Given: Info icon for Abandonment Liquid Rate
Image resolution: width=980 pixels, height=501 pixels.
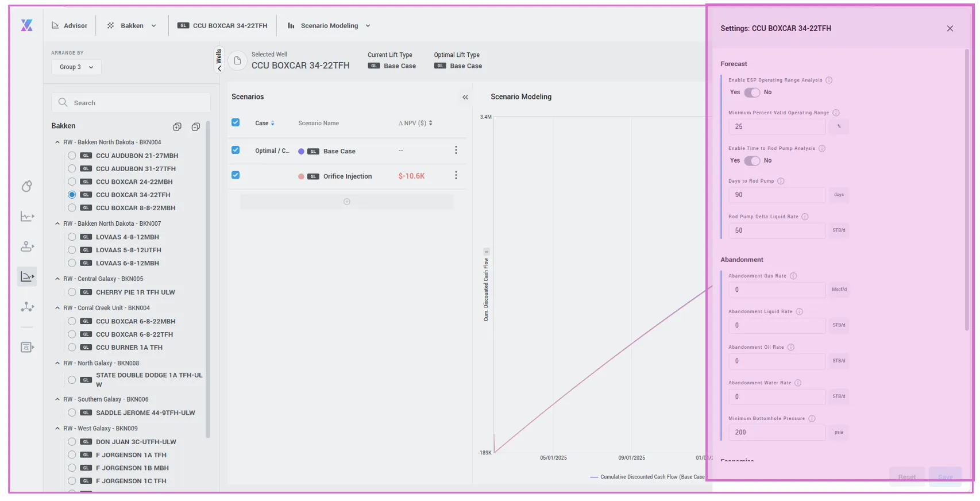Looking at the screenshot, I should 799,311.
